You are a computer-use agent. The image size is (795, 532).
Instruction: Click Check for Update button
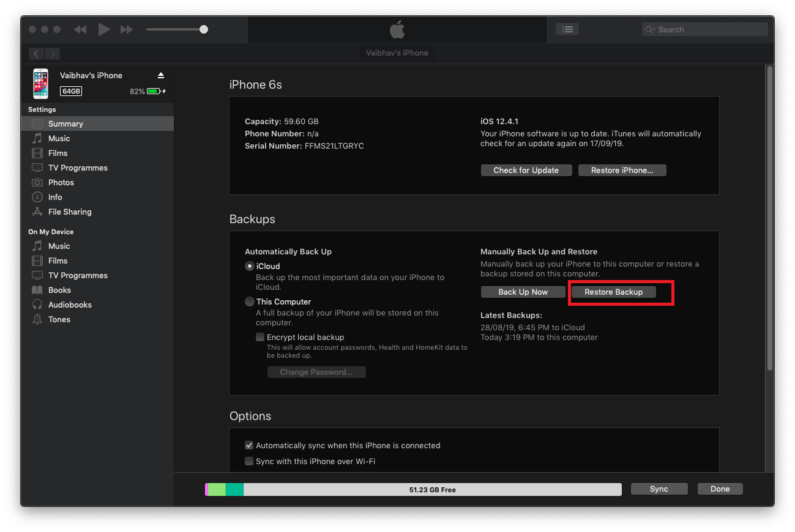click(x=526, y=171)
